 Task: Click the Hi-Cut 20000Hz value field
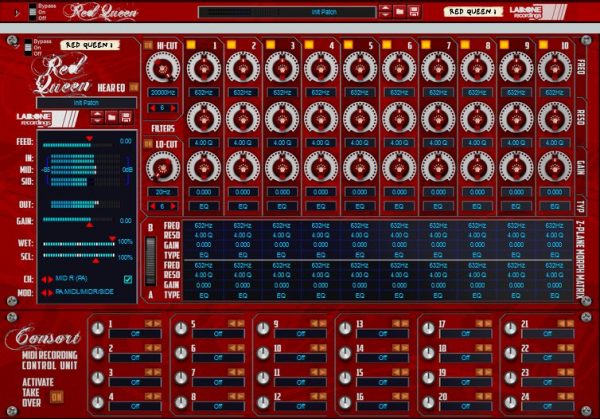pos(162,92)
